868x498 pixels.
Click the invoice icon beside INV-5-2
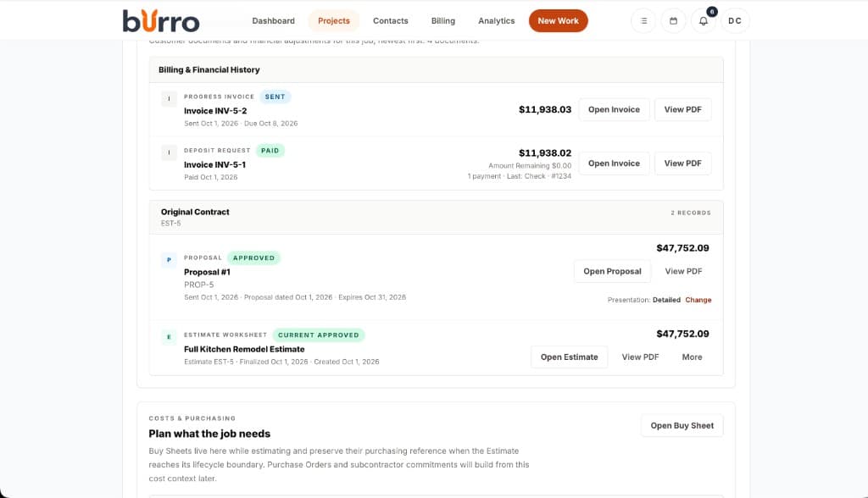pyautogui.click(x=169, y=99)
